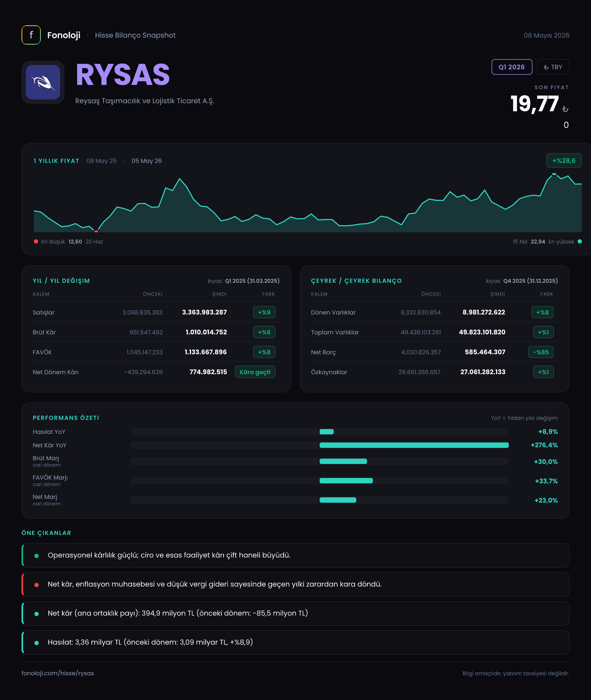Click the FAVÖK value 1.133.667.896
Image resolution: width=591 pixels, height=700 pixels.
click(x=206, y=352)
